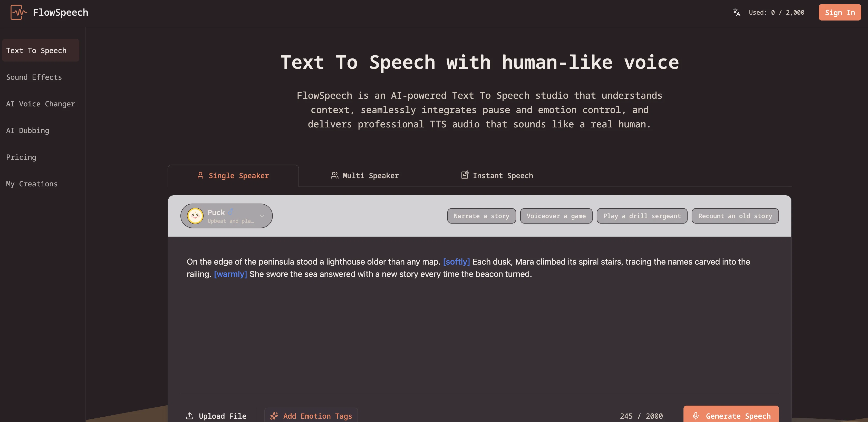Click the 245 / 2000 character count
The width and height of the screenshot is (868, 422).
tap(641, 416)
